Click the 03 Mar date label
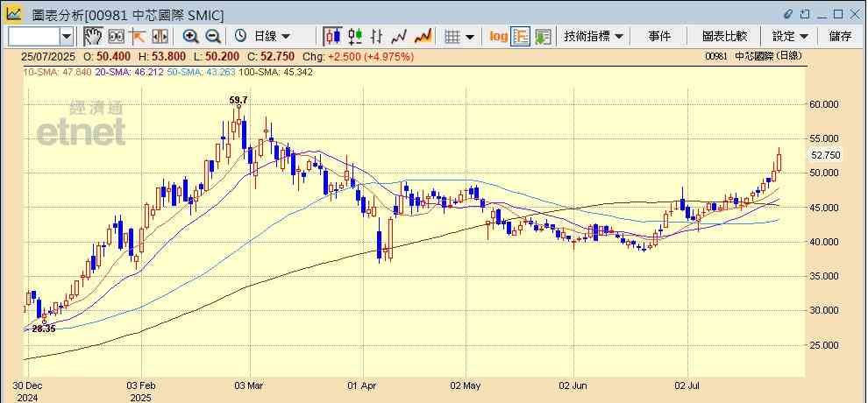 click(x=250, y=385)
